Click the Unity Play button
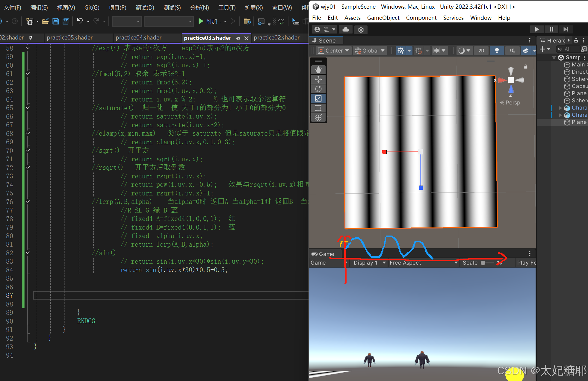Viewport: 588px width, 381px height. 537,29
